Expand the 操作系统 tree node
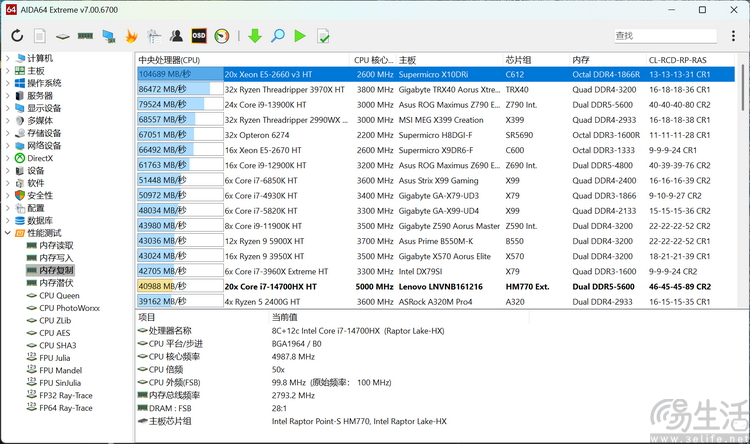The height and width of the screenshot is (444, 750). coord(8,83)
